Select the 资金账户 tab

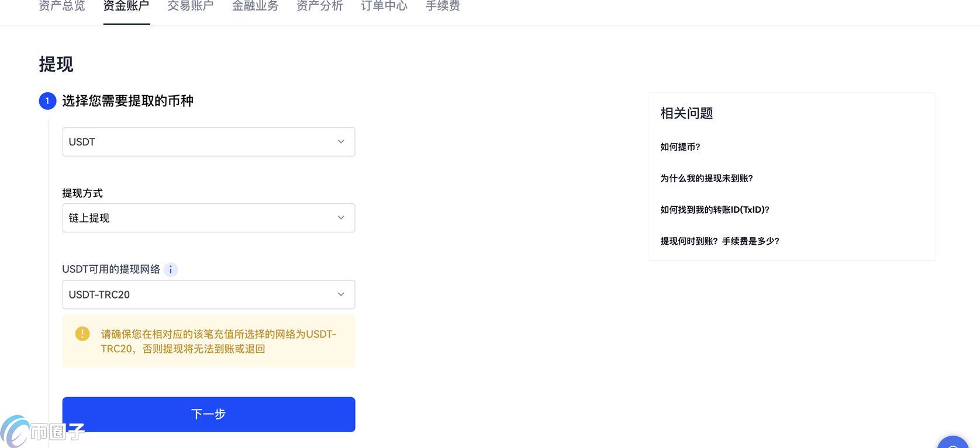[x=126, y=6]
